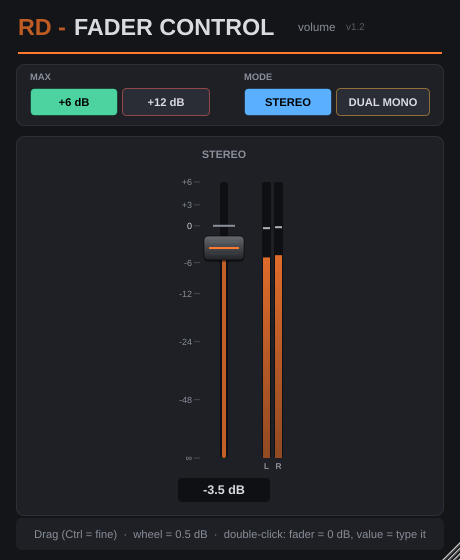Click the -48 scale label

[x=185, y=400]
